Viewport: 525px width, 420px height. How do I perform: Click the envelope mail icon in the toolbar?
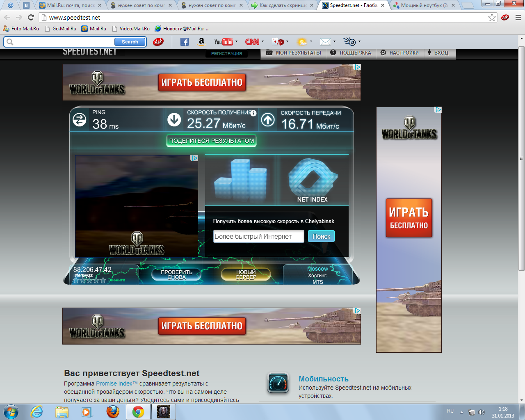[325, 42]
